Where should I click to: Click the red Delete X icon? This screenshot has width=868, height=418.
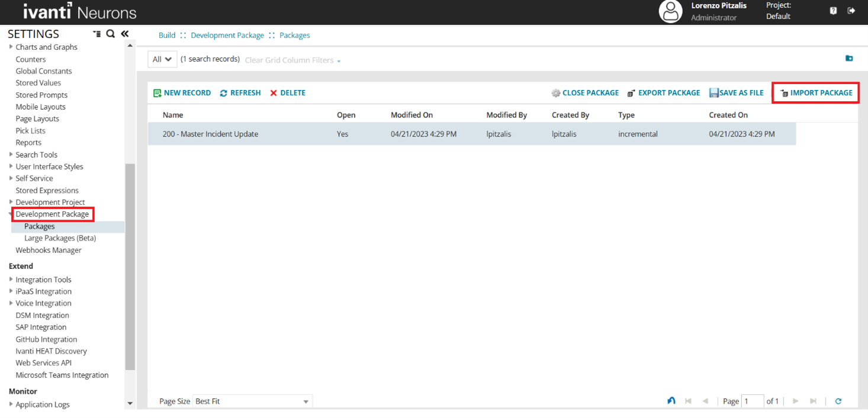pos(274,93)
